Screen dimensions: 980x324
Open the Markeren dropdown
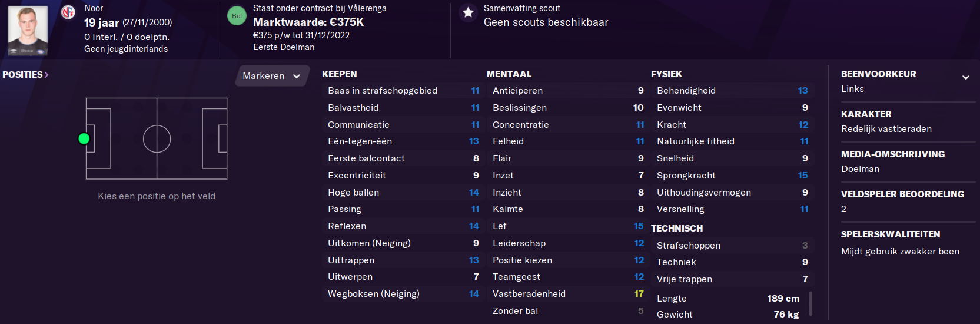point(272,76)
